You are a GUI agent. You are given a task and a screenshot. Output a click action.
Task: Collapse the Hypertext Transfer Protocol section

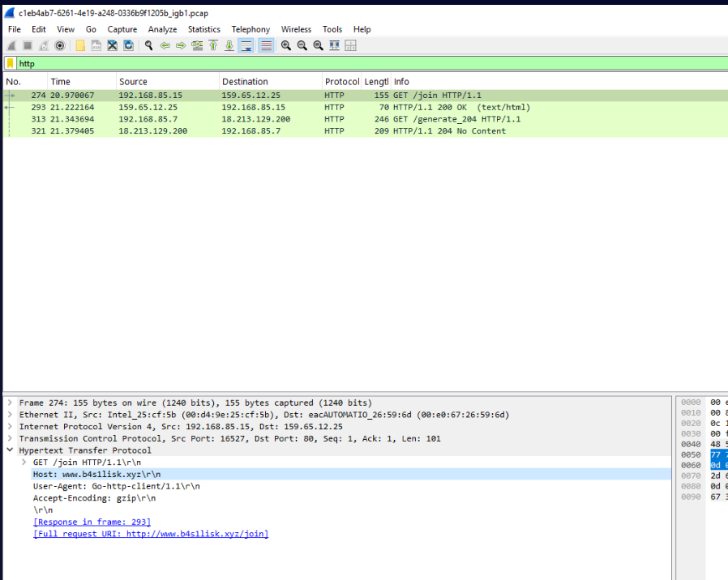pos(10,450)
